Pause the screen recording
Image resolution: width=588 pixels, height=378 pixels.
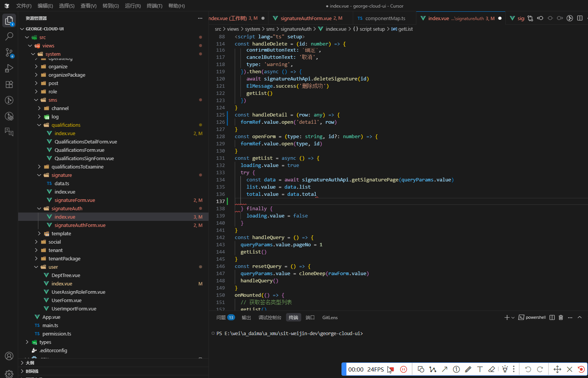tap(403, 369)
